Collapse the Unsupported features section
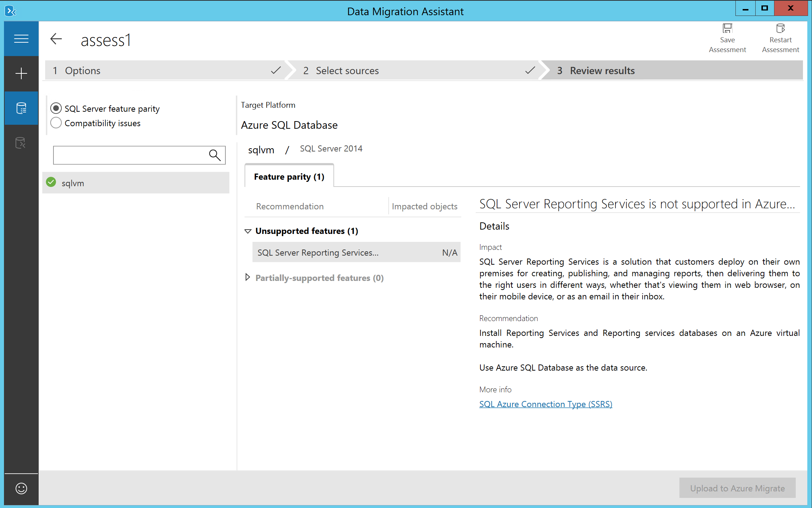The height and width of the screenshot is (508, 812). (248, 231)
